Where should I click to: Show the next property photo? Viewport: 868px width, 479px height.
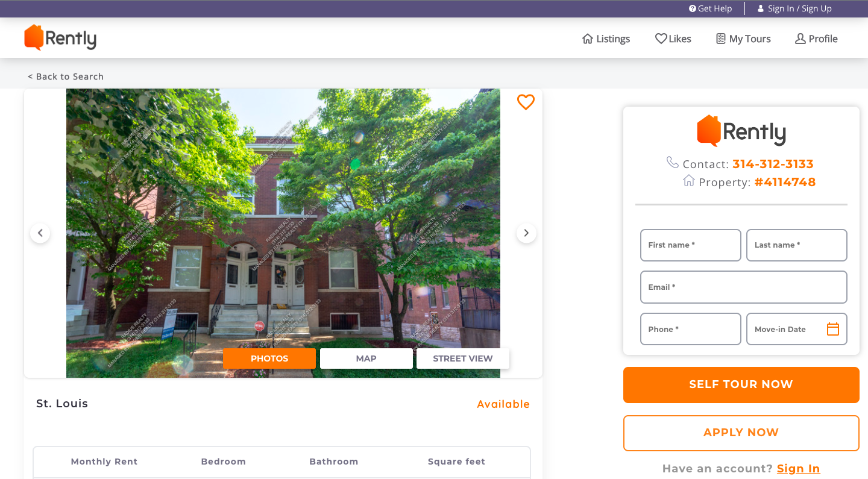(526, 233)
